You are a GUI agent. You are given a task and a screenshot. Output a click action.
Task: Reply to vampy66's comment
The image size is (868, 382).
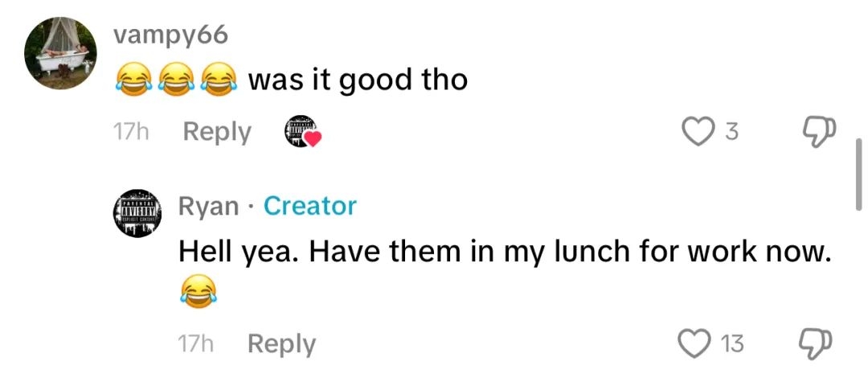[x=217, y=133]
